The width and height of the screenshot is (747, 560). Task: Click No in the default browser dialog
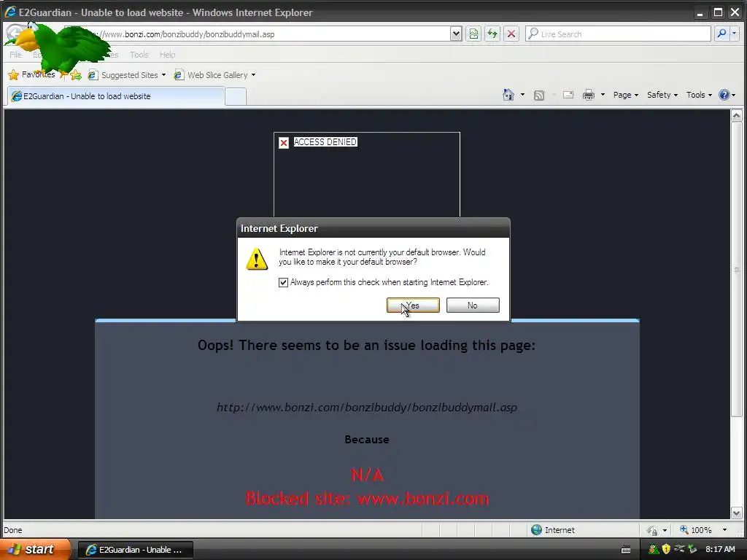point(473,306)
